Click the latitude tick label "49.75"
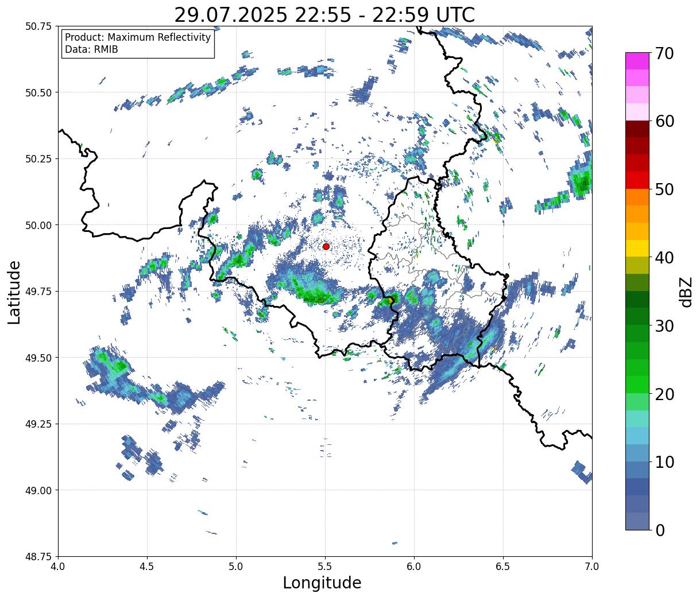700x597 pixels. [38, 292]
